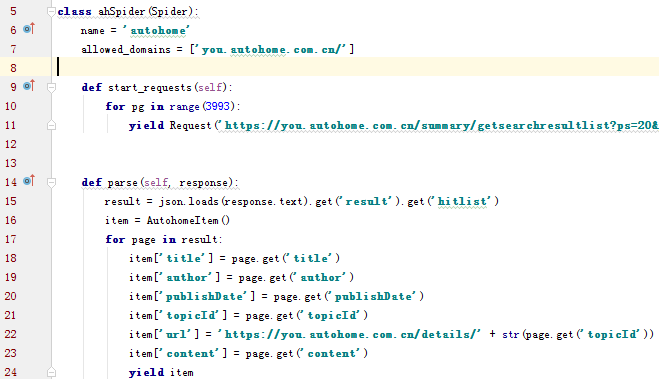Click the allowed_domains variable
The height and width of the screenshot is (379, 659).
(126, 50)
